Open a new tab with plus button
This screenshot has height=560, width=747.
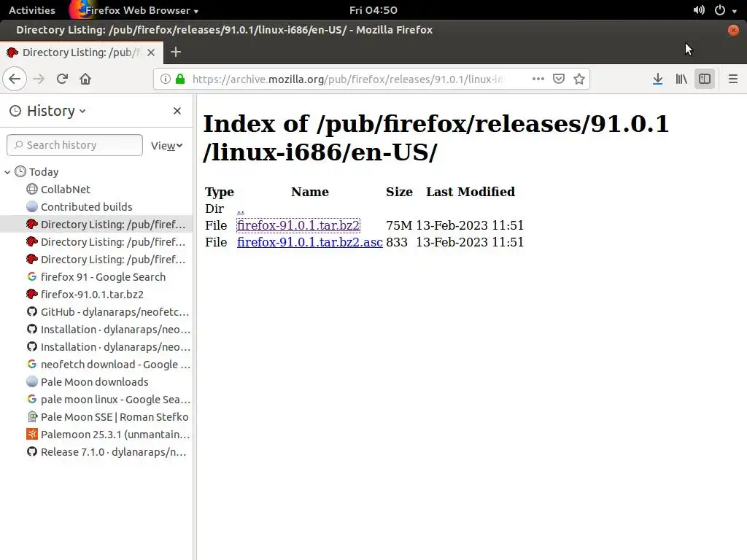pos(175,52)
